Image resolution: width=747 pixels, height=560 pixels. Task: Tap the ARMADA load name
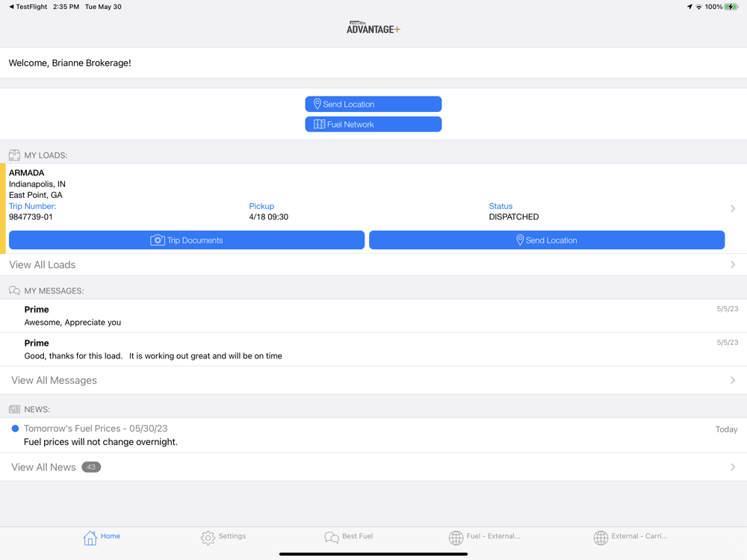(27, 173)
